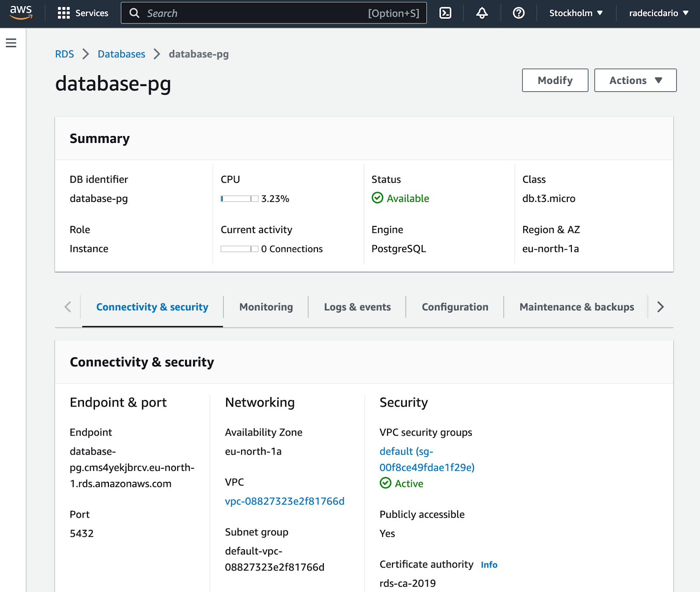Click the Networking eu-north-1a Availability Zone value

253,451
